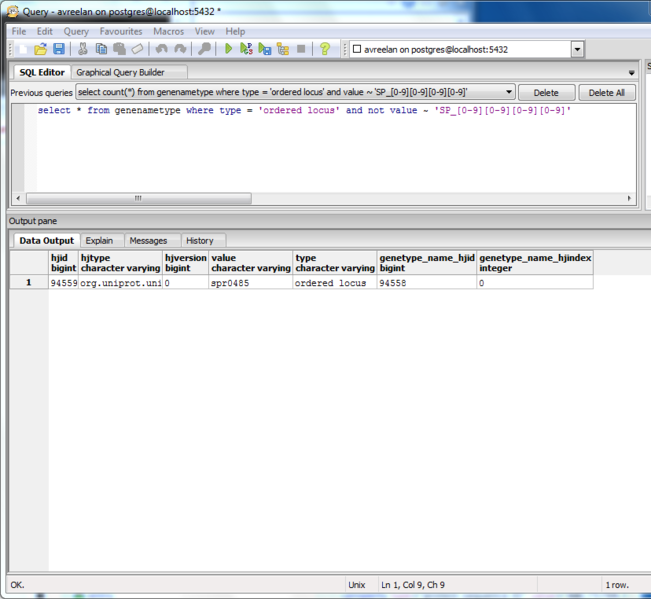The image size is (651, 599).
Task: Expand the Previous queries dropdown
Action: [x=509, y=92]
